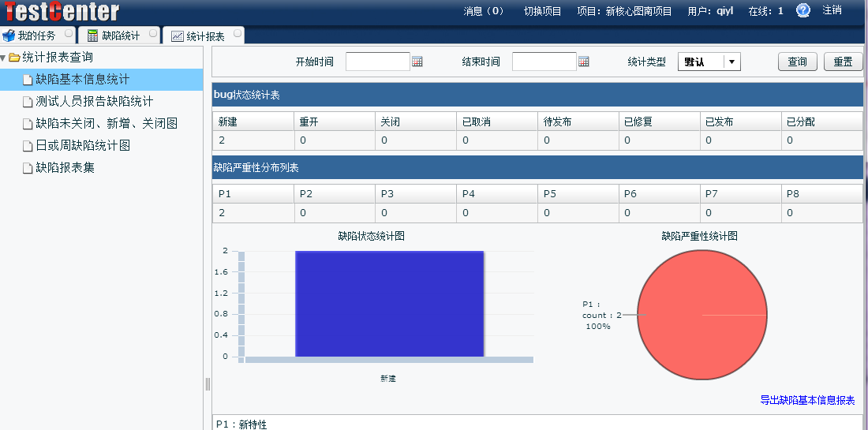Select 测试人员报告缺陷统计 in the tree
Viewport: 868px width, 430px height.
94,102
